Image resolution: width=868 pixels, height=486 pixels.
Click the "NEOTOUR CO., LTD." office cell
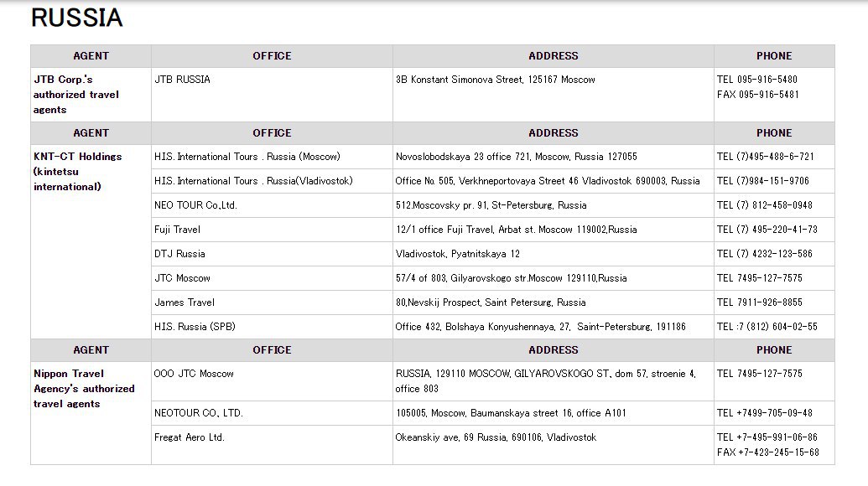point(272,413)
